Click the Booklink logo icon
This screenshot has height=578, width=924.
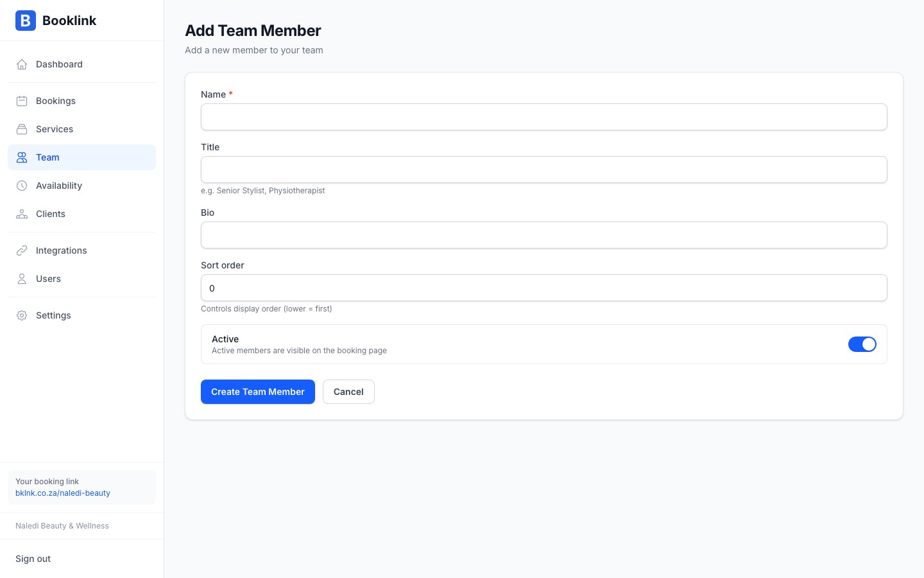tap(26, 21)
